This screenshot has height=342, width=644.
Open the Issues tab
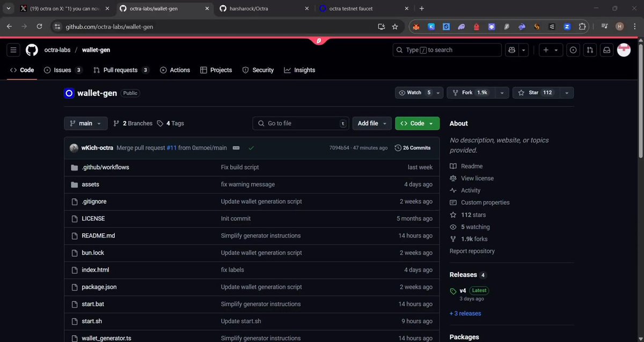tap(63, 70)
